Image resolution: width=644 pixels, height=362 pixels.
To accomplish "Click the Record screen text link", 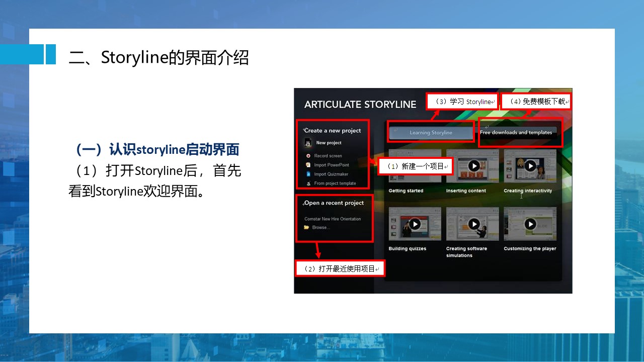I will click(328, 156).
